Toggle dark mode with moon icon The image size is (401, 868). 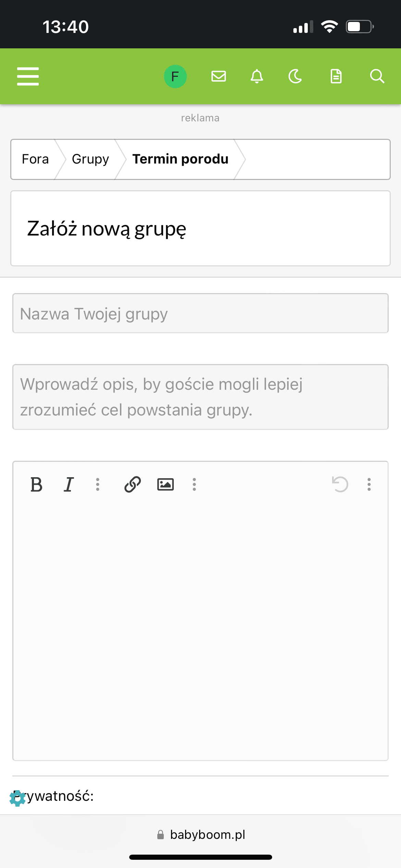(x=295, y=76)
